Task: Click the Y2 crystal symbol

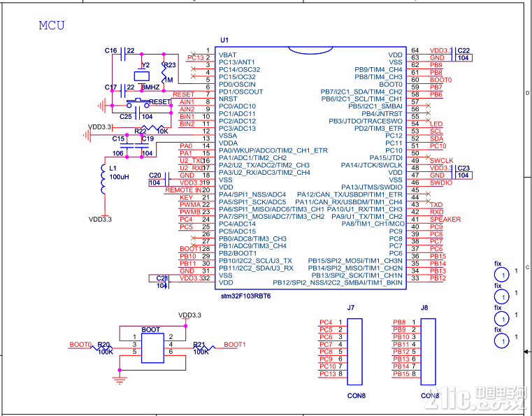Action: point(142,76)
